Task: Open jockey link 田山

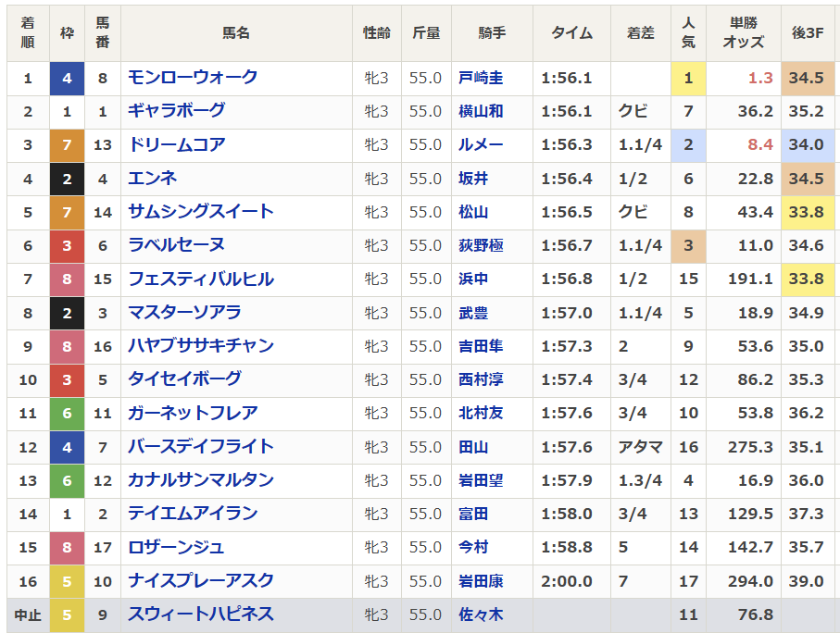Action: 473,447
